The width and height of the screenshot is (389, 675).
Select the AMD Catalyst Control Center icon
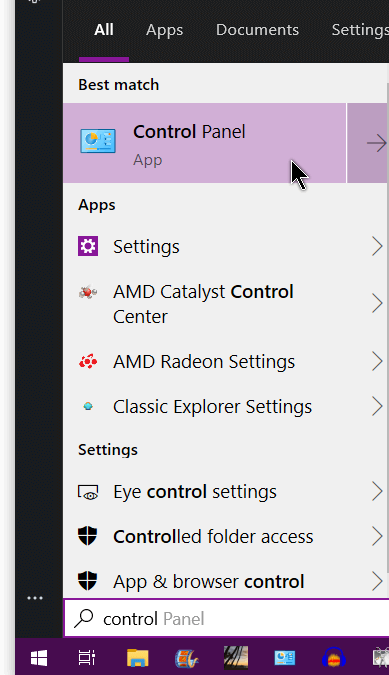[x=88, y=293]
